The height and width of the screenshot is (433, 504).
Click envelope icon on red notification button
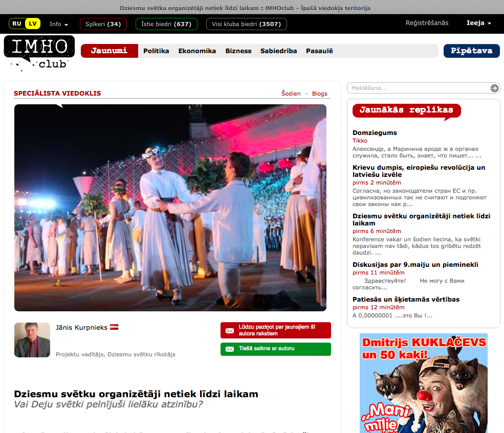pyautogui.click(x=230, y=331)
